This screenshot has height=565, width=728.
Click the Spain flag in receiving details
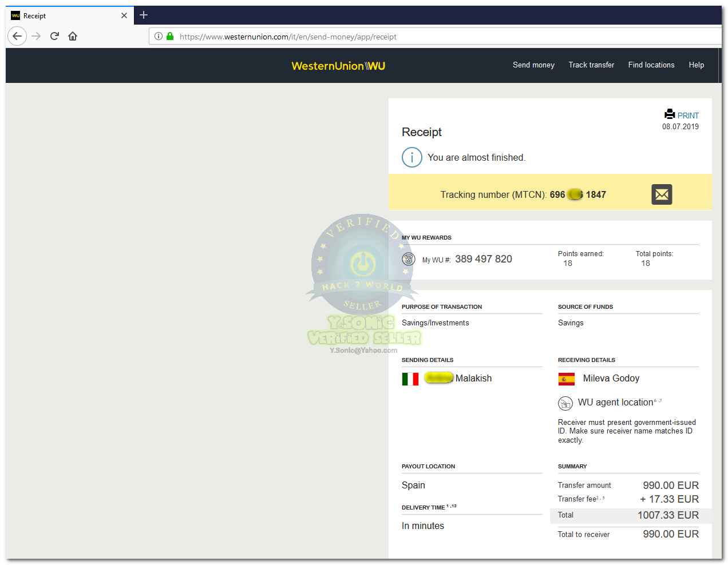(x=567, y=379)
